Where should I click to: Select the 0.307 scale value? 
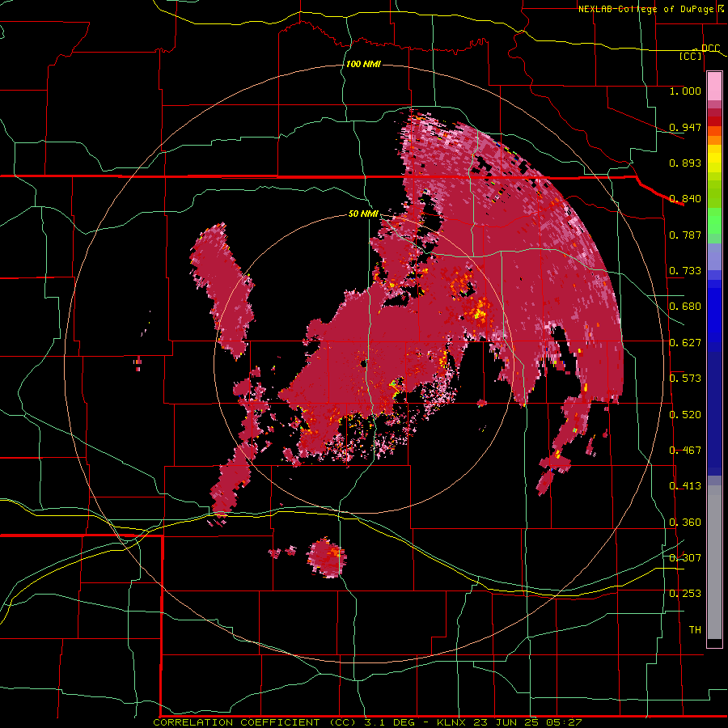pos(685,557)
